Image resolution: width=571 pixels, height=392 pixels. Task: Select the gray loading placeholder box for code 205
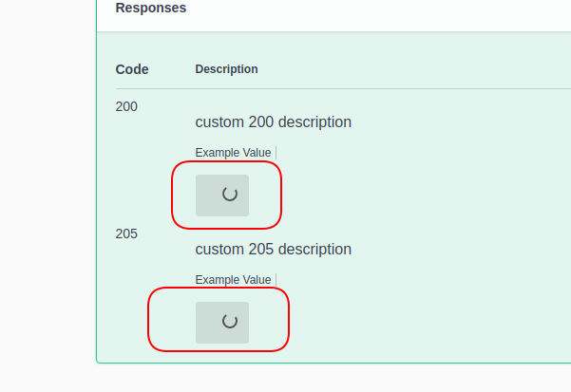click(222, 323)
